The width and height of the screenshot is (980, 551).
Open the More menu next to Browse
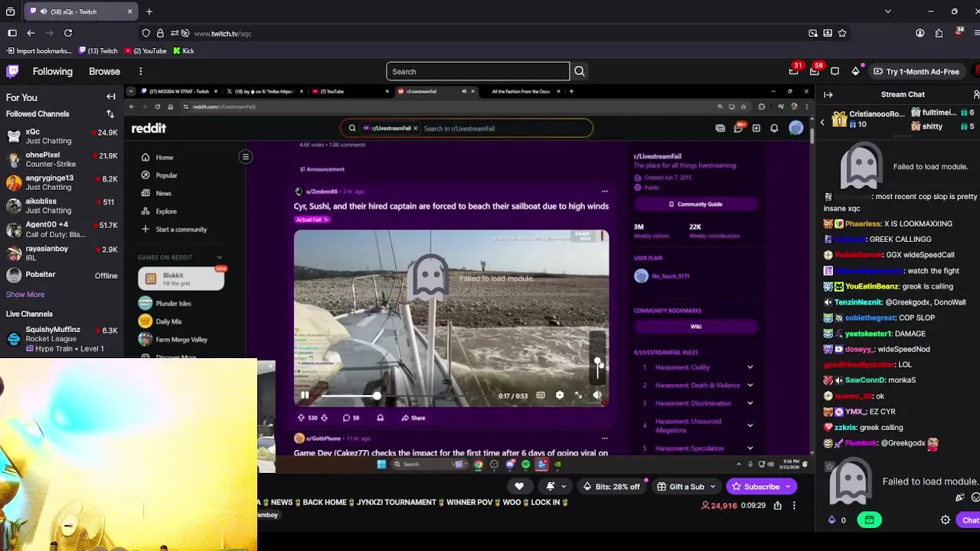[x=141, y=71]
